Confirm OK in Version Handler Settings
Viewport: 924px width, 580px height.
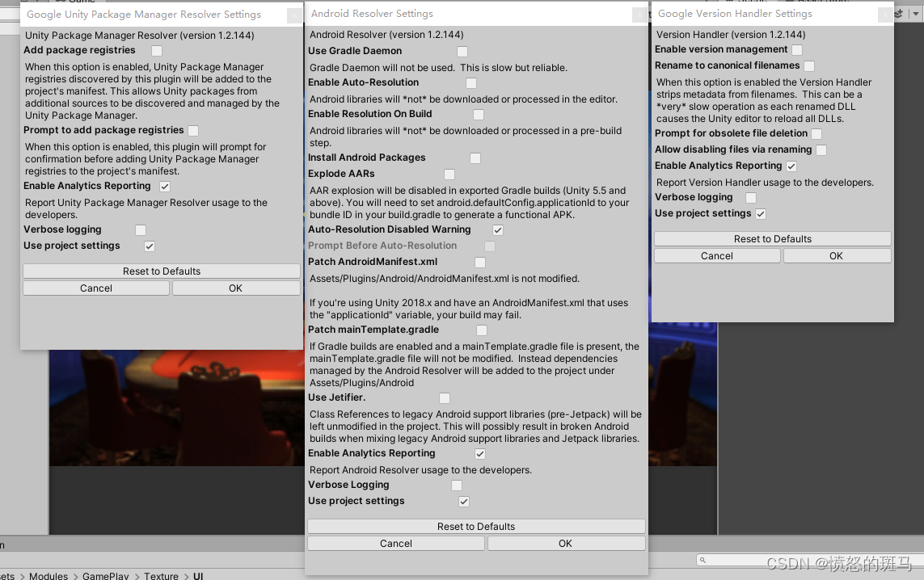click(836, 255)
